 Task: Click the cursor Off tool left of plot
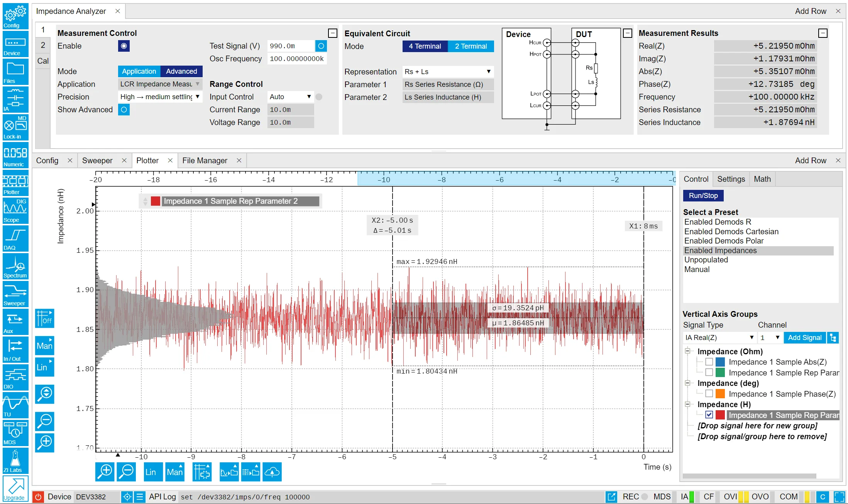[45, 318]
